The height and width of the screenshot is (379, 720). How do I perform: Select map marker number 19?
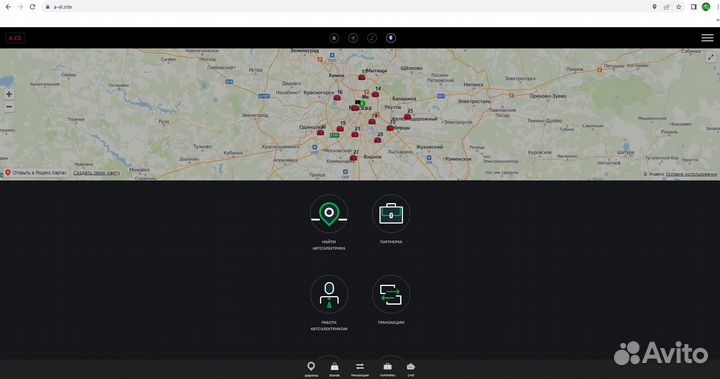tap(340, 129)
